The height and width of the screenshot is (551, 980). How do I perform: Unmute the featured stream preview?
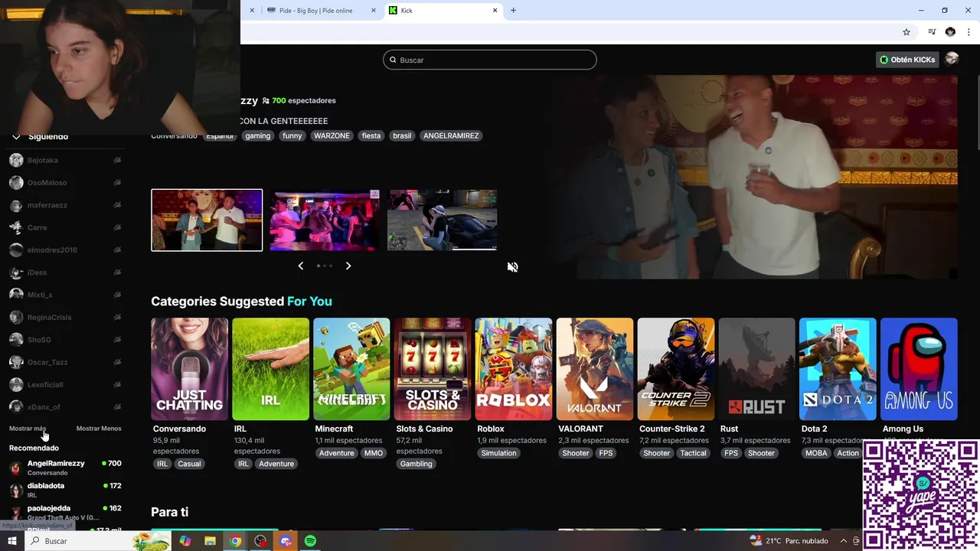click(512, 266)
